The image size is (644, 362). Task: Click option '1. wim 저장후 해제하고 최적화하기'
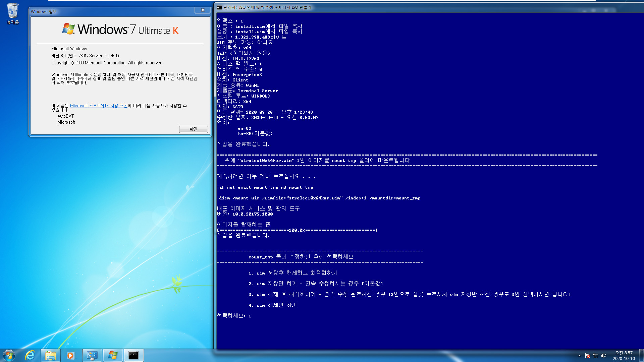point(293,273)
